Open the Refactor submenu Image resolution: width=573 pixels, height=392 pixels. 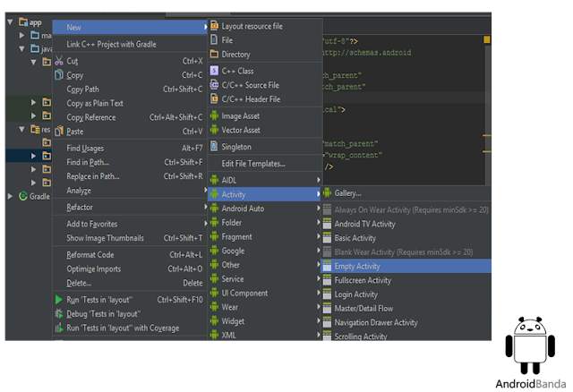point(130,207)
